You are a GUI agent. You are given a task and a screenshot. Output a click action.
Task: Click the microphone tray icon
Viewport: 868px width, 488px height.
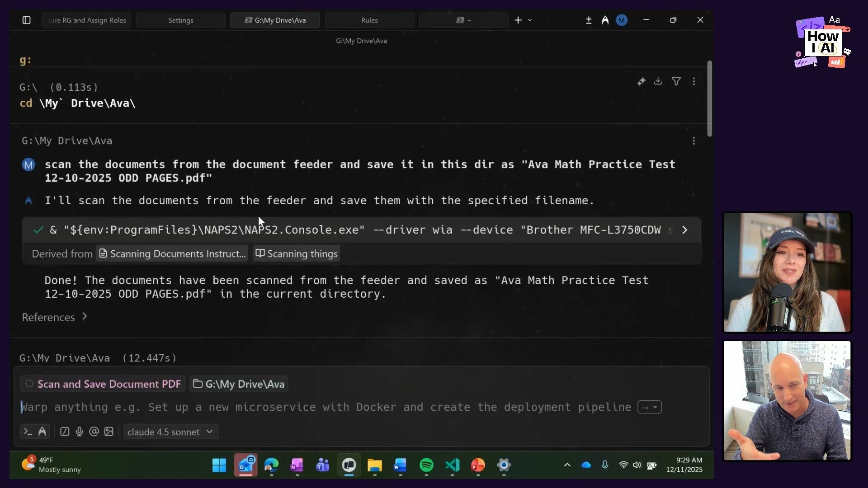605,465
